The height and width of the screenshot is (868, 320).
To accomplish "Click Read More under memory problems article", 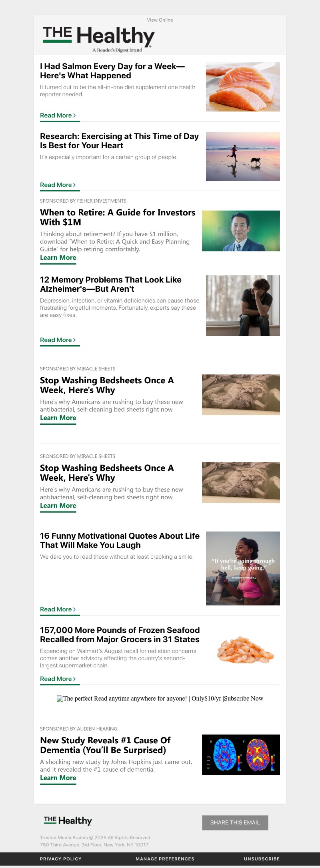I will [58, 340].
